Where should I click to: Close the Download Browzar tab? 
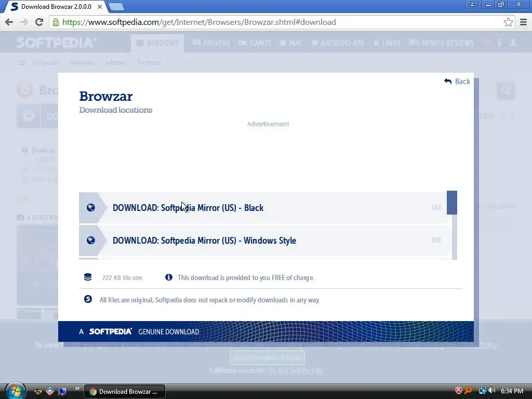[100, 6]
